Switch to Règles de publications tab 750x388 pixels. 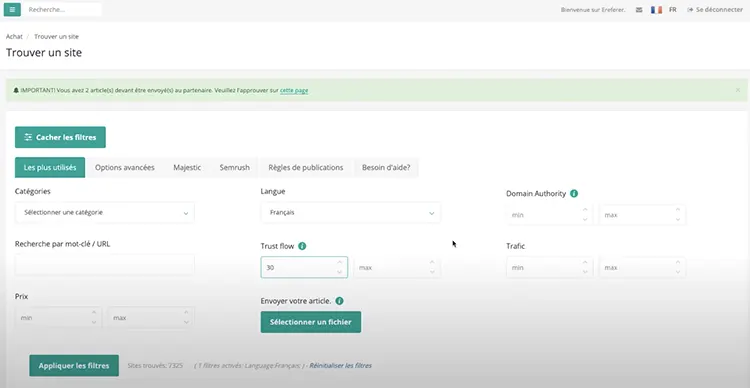click(306, 167)
